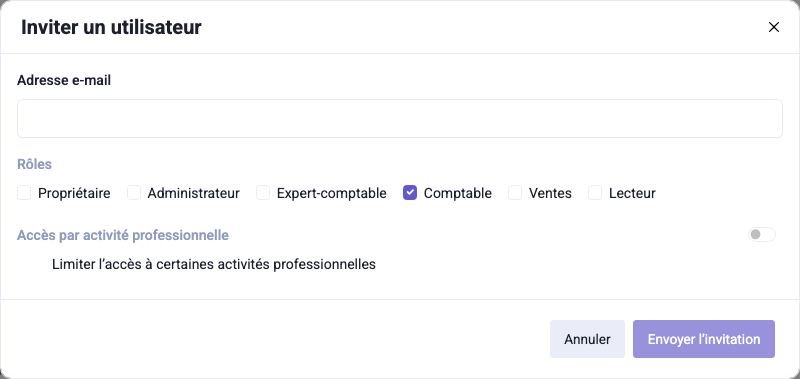Click the Ventes role label text

click(550, 194)
